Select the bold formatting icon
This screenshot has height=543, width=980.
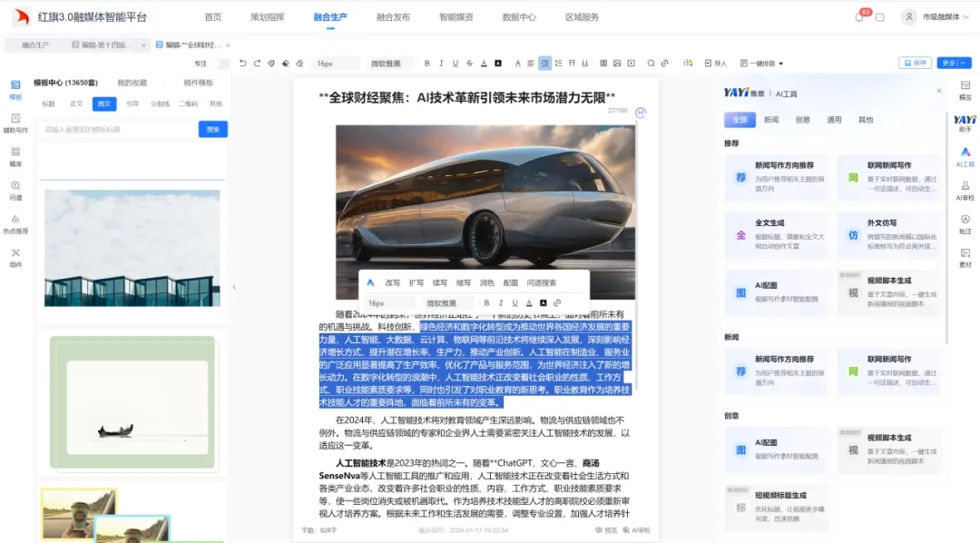click(x=426, y=63)
